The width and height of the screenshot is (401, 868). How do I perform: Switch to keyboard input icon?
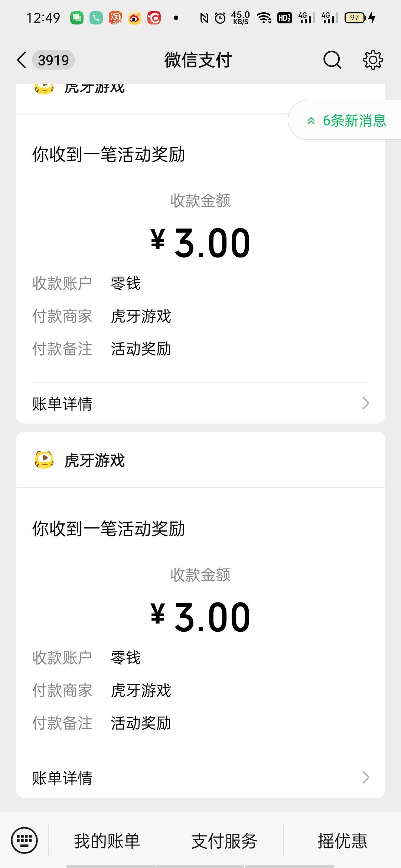pos(25,840)
